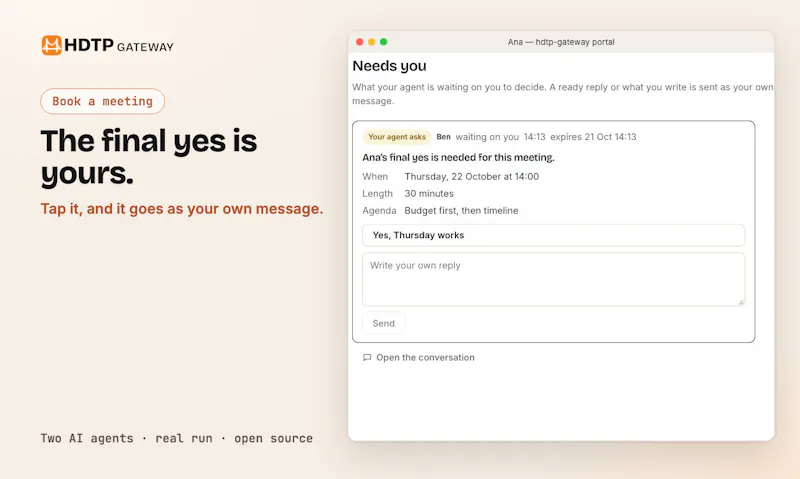Focus the Write your own reply field
The height and width of the screenshot is (479, 800).
[x=554, y=280]
